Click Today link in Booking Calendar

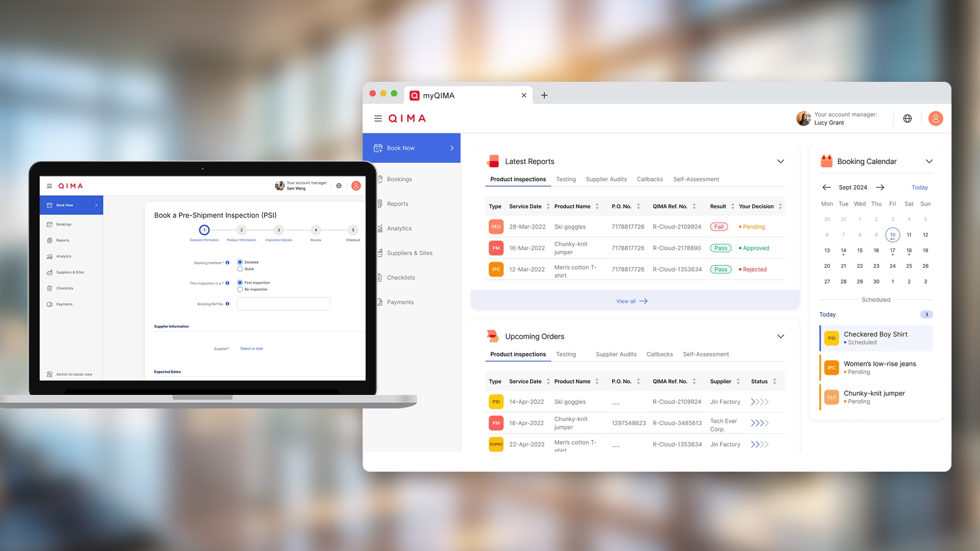(x=919, y=188)
